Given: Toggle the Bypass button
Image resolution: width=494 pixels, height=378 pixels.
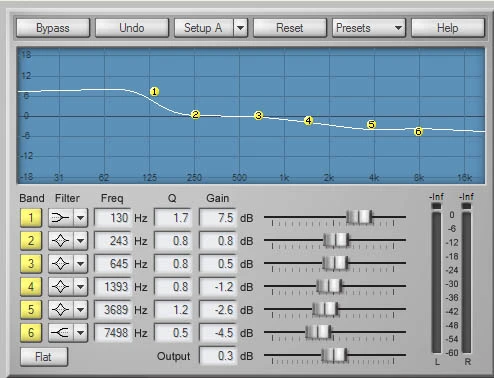Looking at the screenshot, I should (x=53, y=28).
